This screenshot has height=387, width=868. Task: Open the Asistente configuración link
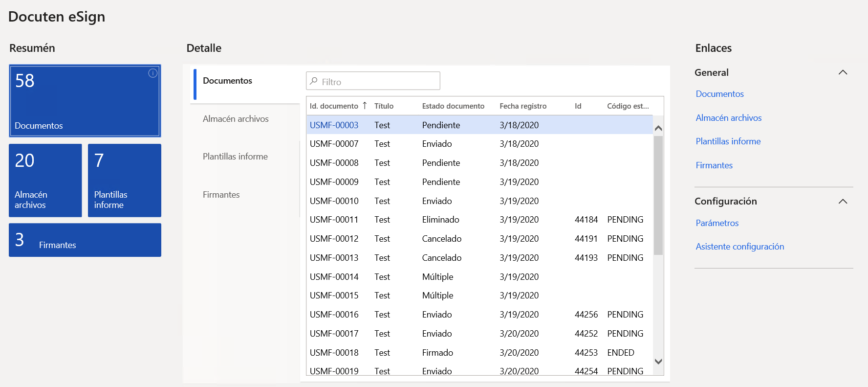pos(740,247)
